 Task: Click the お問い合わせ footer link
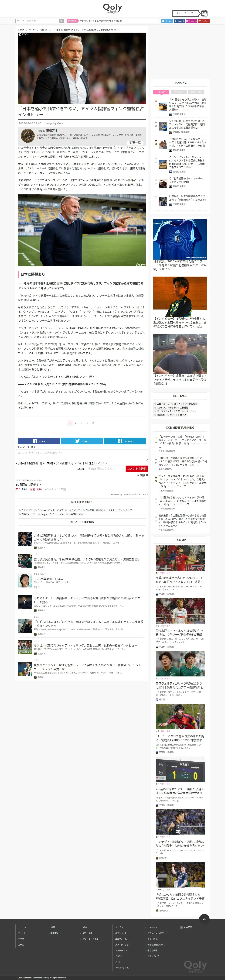[154, 956]
